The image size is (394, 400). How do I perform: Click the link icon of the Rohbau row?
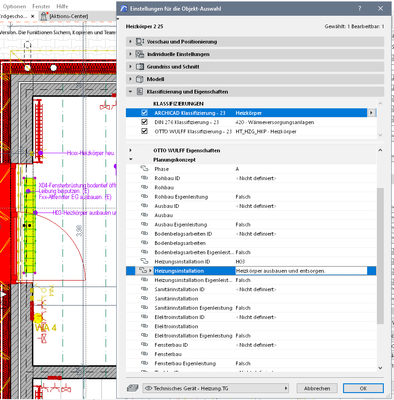[x=144, y=187]
